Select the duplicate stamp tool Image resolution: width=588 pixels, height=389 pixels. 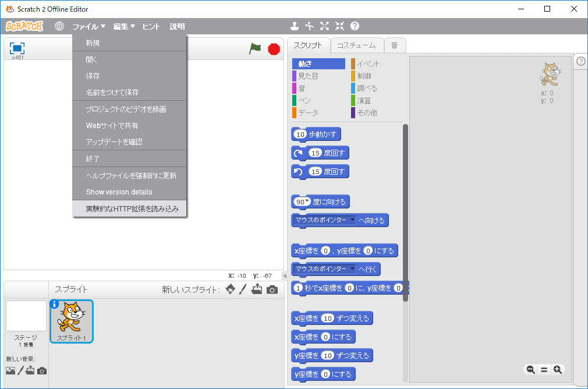(295, 26)
